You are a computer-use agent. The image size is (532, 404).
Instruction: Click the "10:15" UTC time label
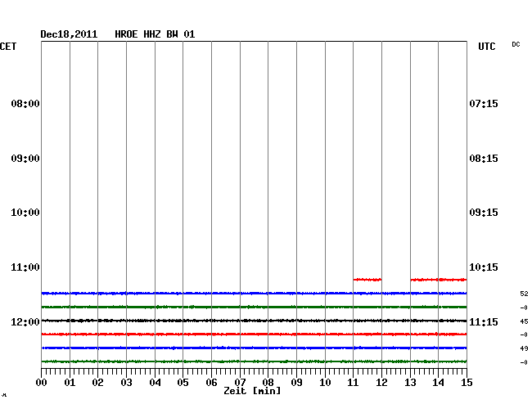point(484,267)
